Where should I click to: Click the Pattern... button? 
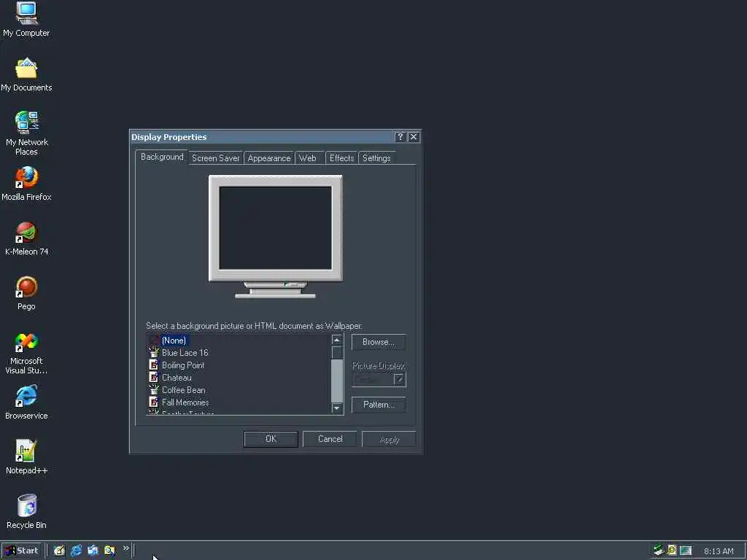coord(379,405)
